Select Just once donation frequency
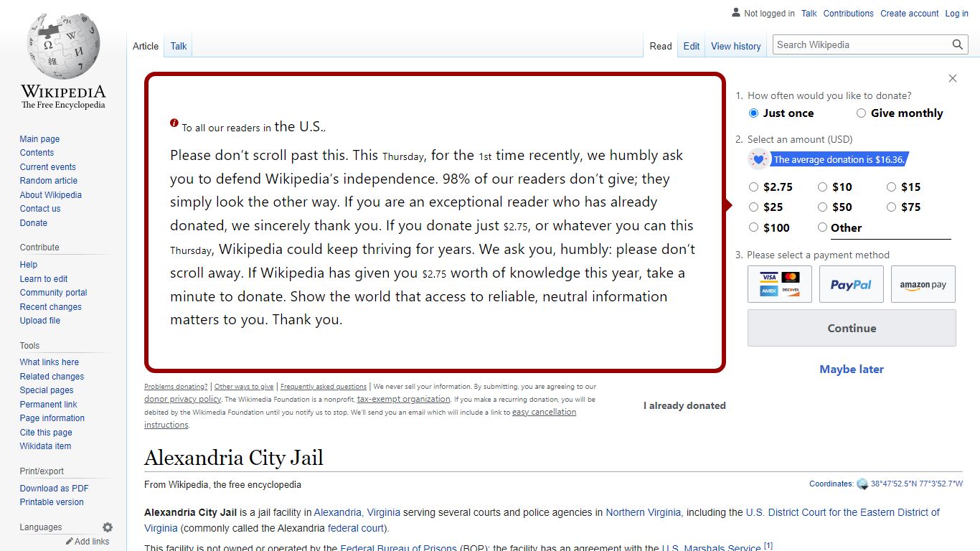The image size is (980, 551). pos(753,113)
